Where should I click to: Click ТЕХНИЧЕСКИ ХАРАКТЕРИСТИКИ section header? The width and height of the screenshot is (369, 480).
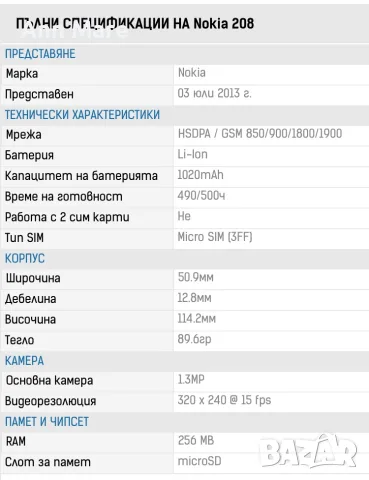[x=82, y=115]
